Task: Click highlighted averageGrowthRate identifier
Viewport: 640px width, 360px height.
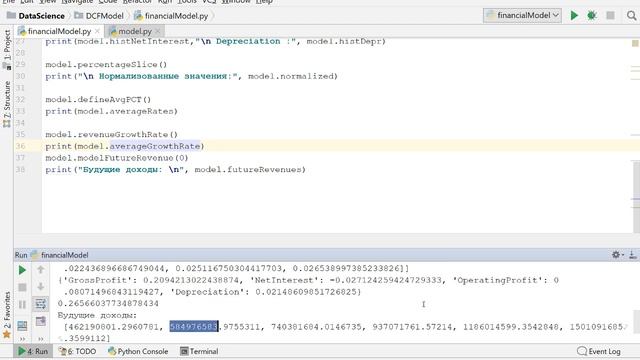Action: (155, 146)
